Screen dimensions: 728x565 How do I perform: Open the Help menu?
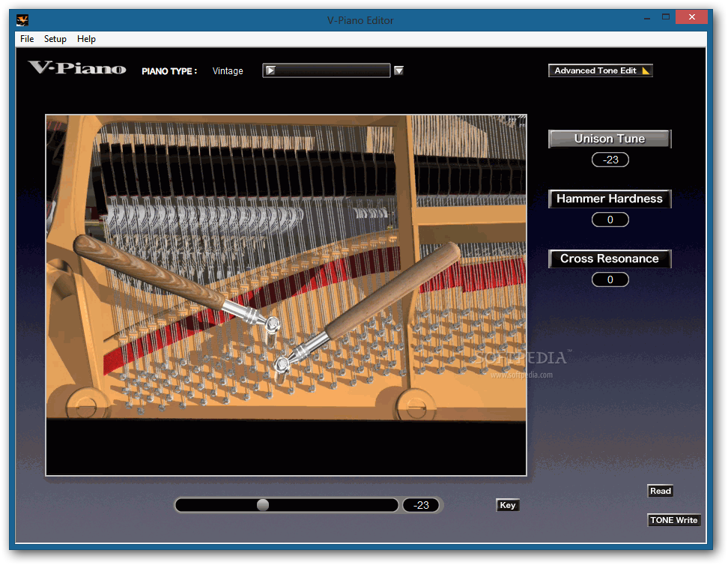coord(86,39)
